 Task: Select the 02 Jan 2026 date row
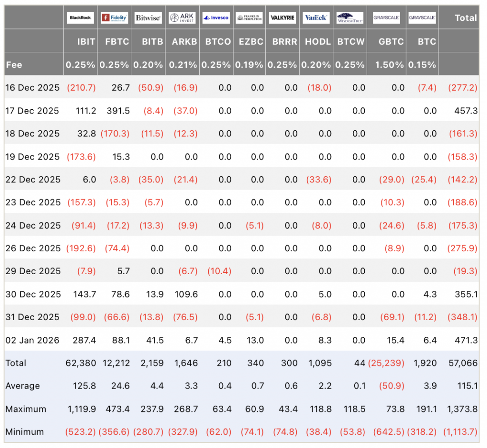tap(32, 340)
